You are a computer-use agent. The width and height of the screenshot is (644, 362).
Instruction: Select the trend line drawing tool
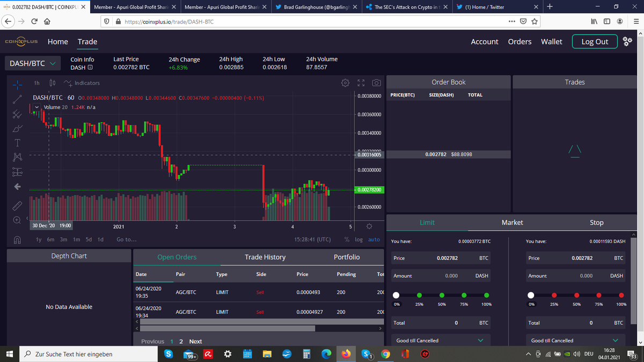pos(17,99)
